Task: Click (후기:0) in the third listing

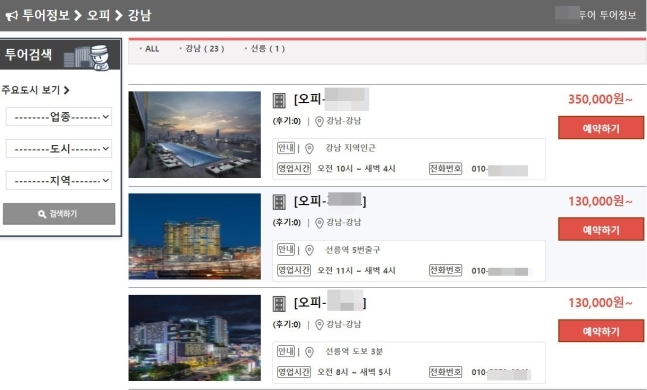Action: coord(287,325)
